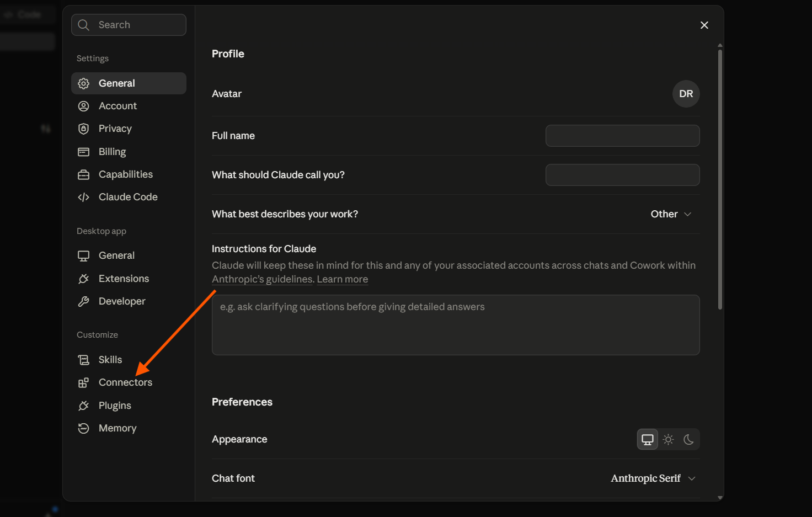The image size is (812, 517).
Task: Focus the Instructions for Claude text area
Action: click(x=456, y=325)
